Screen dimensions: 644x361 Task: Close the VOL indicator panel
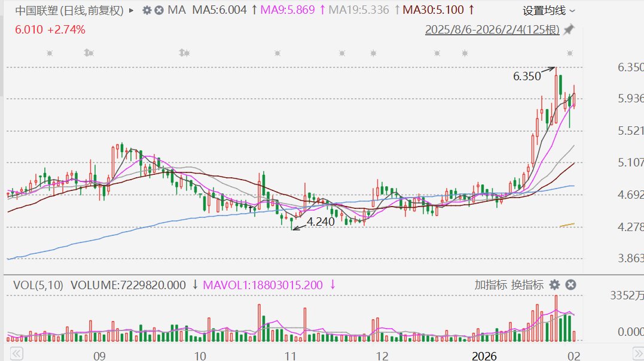(x=570, y=284)
